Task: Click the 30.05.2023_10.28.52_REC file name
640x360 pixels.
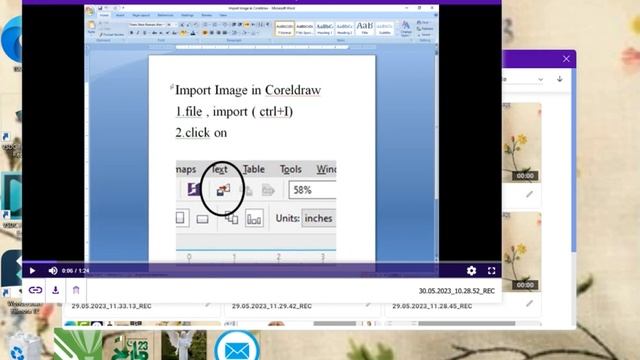Action: [x=457, y=291]
